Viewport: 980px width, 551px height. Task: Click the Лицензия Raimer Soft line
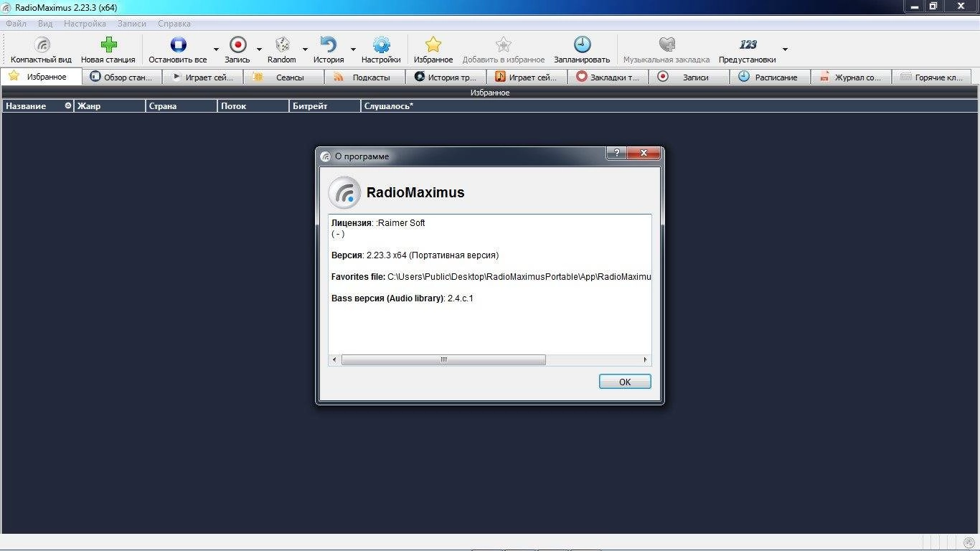point(378,222)
